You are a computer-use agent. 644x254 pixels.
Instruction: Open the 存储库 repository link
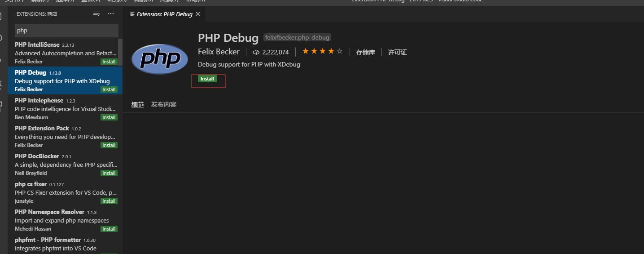tap(365, 52)
